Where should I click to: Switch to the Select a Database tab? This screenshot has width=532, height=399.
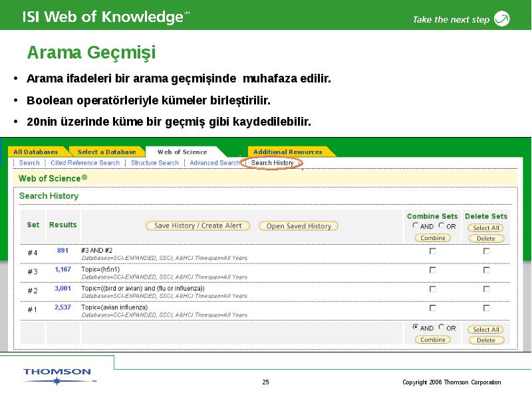click(106, 152)
